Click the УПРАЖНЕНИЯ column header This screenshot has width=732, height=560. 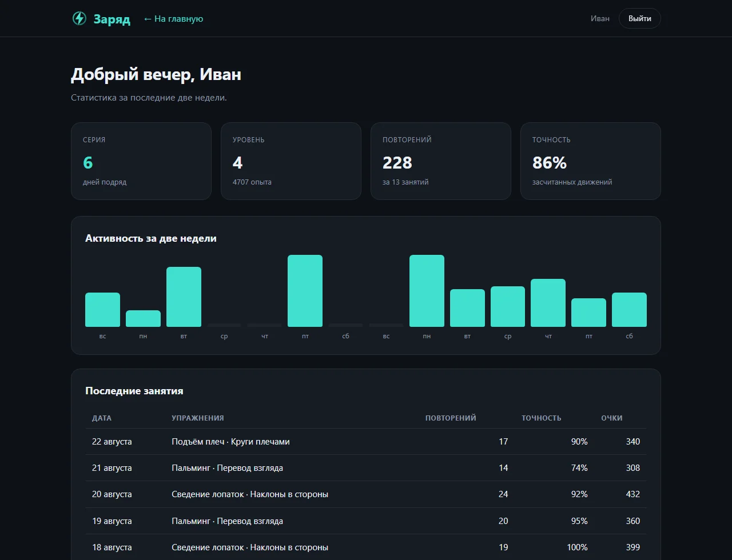pyautogui.click(x=198, y=418)
